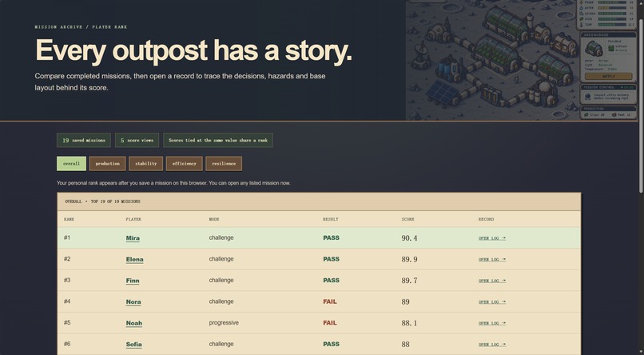This screenshot has height=355, width=644.
Task: Switch to the production score tab
Action: click(107, 164)
